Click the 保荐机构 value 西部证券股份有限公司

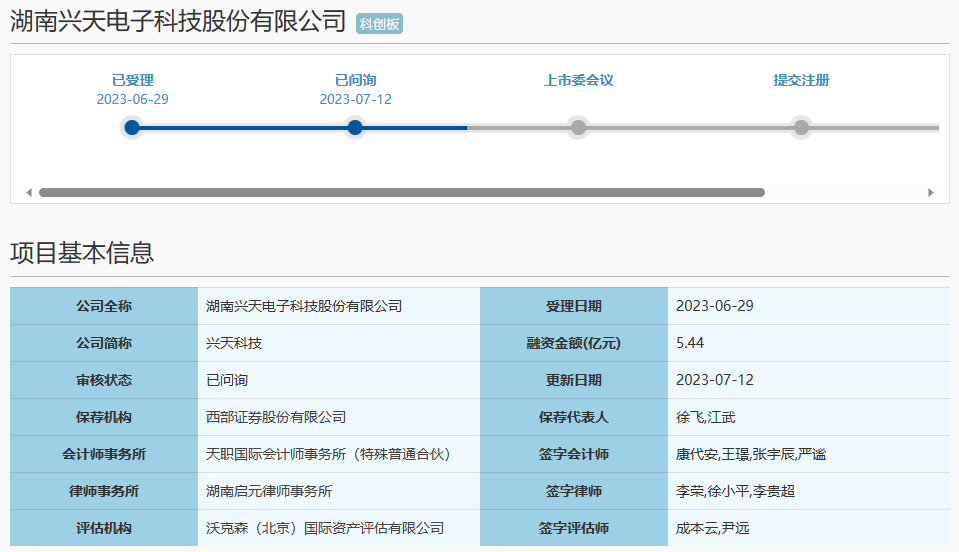[276, 417]
